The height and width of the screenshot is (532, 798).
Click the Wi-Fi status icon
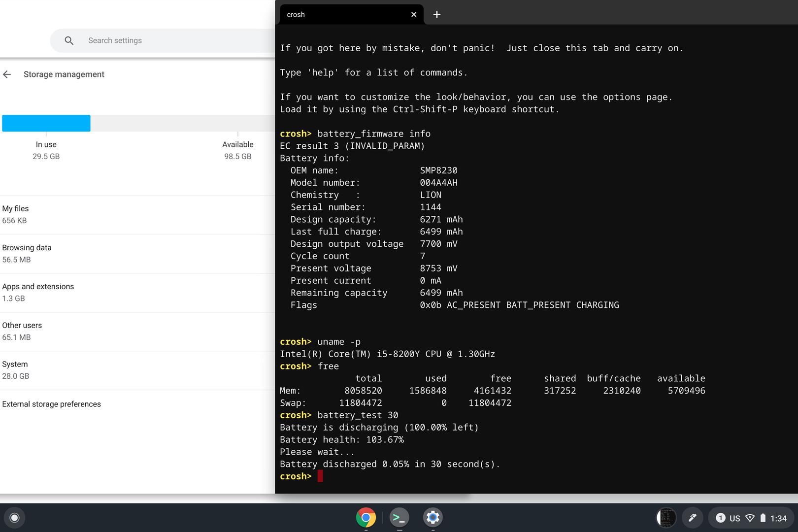point(750,518)
